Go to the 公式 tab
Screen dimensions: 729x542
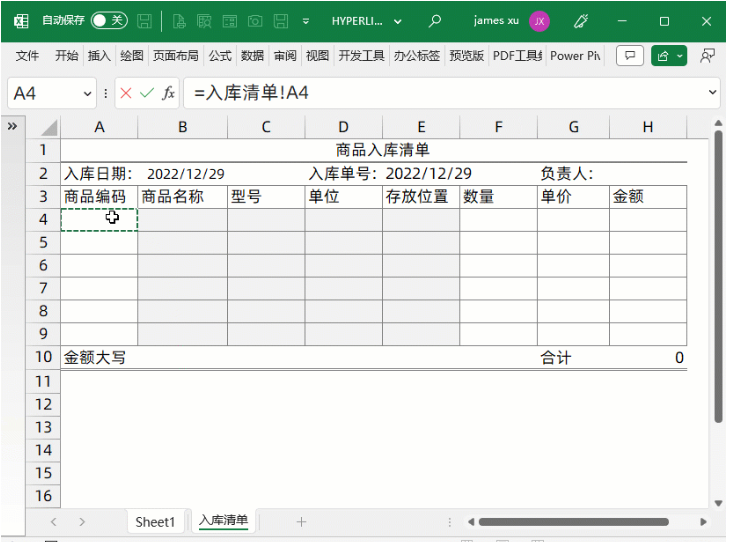(220, 56)
